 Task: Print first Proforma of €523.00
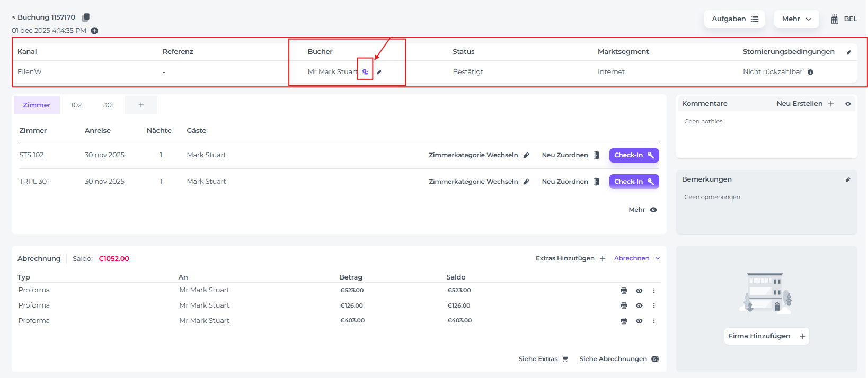point(624,291)
